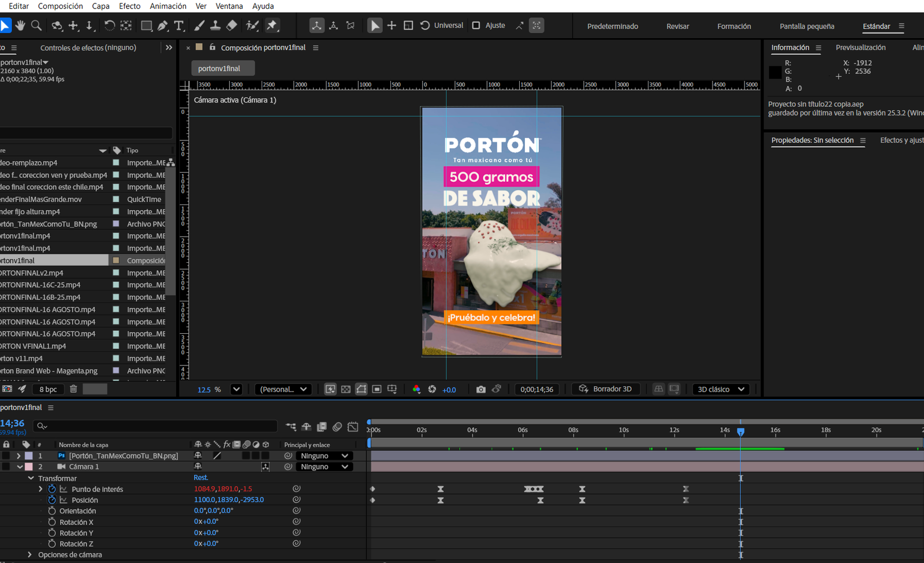This screenshot has width=924, height=563.
Task: Click the pink label swatch of Cámara 1
Action: coord(28,467)
